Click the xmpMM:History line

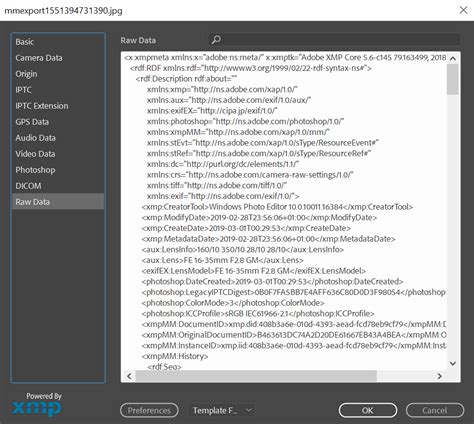pyautogui.click(x=175, y=356)
